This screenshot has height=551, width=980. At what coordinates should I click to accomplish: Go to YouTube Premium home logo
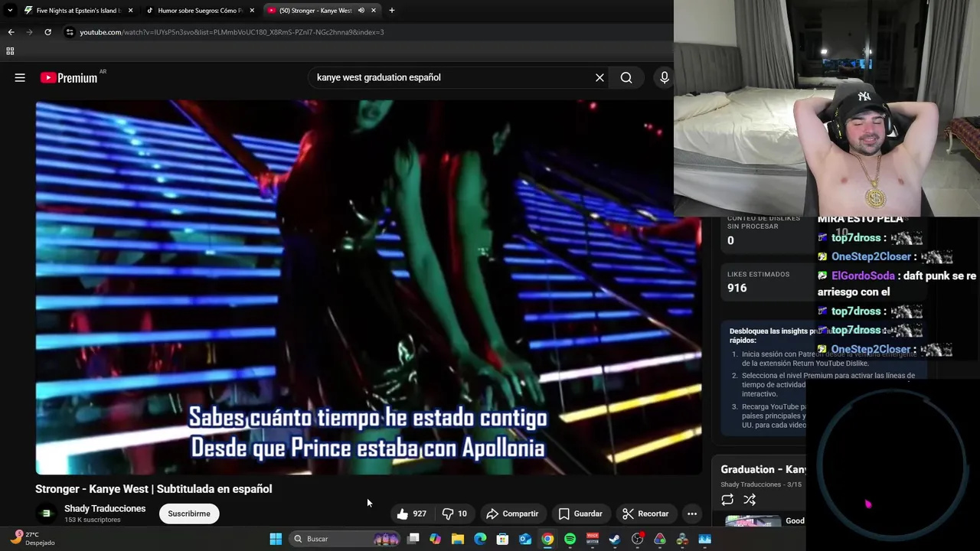[x=69, y=77]
